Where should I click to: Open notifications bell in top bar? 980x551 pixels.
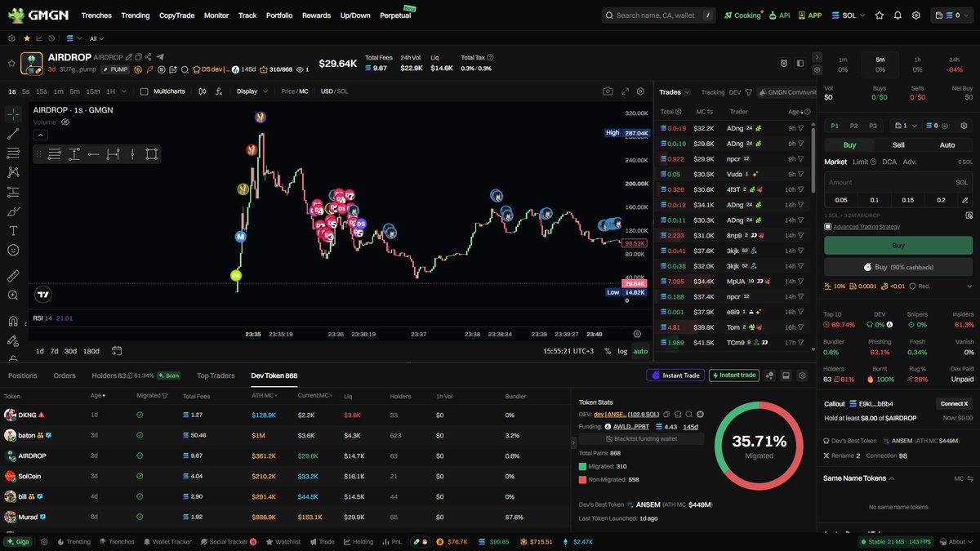point(898,15)
